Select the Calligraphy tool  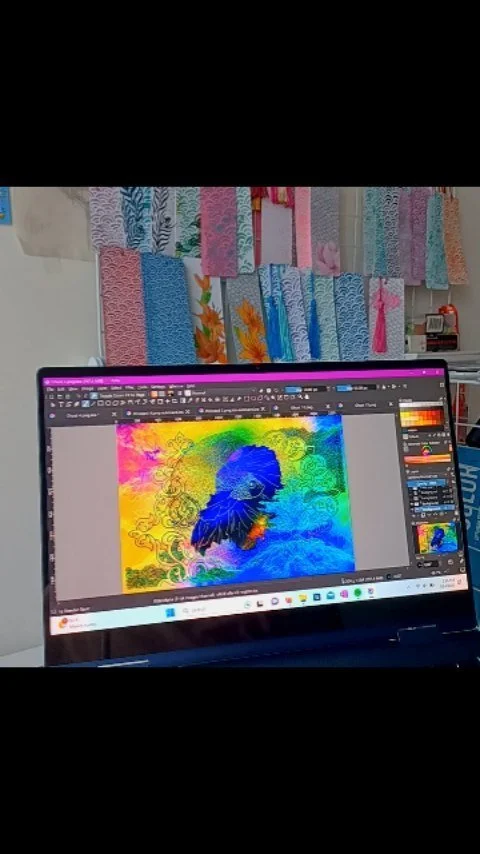coord(76,404)
